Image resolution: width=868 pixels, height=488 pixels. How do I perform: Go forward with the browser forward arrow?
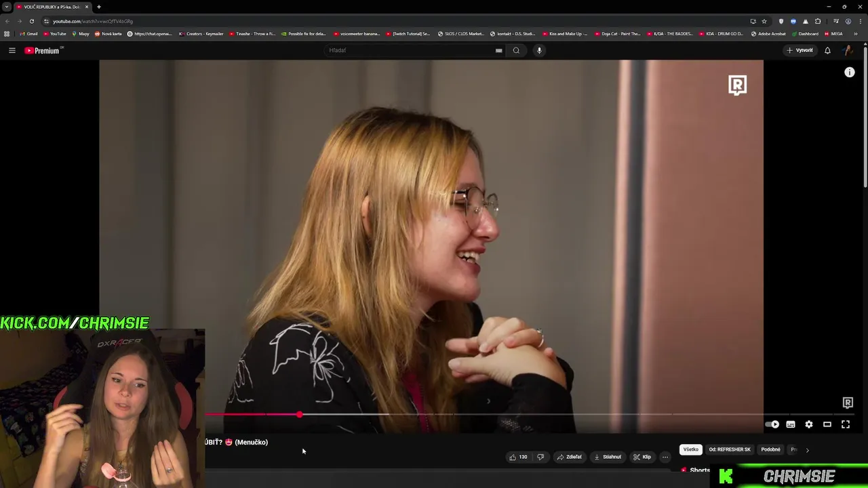point(19,21)
